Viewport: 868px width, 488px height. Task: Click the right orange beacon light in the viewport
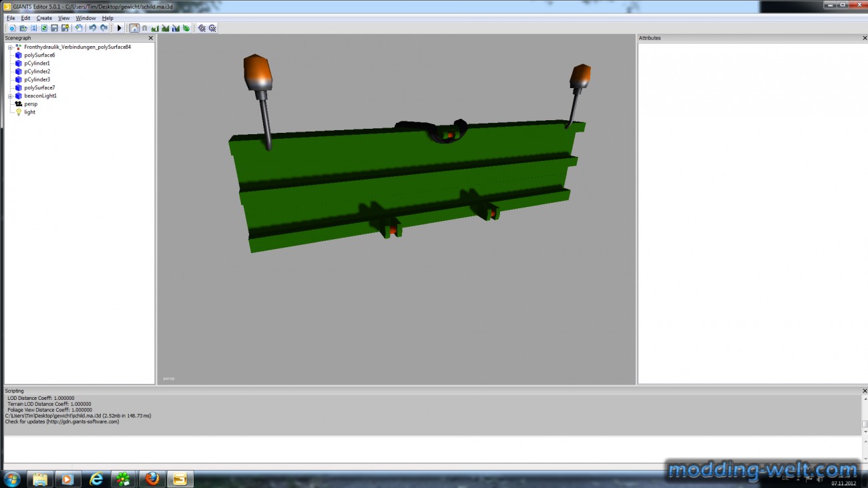click(x=580, y=75)
